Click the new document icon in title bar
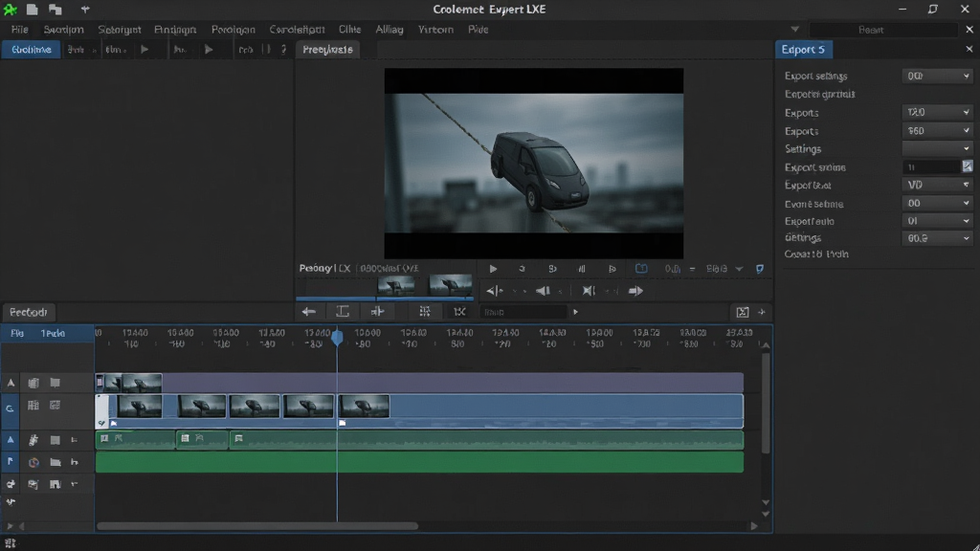The height and width of the screenshot is (551, 980). pyautogui.click(x=32, y=10)
